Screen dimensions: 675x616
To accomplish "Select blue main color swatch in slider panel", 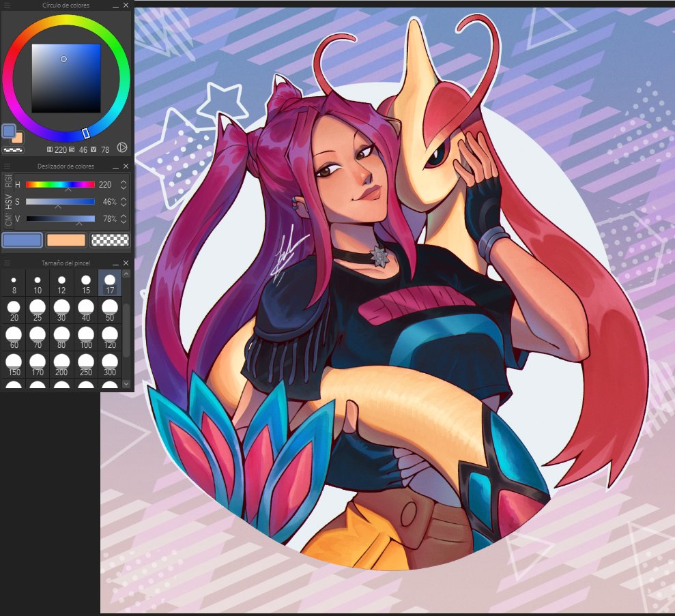I will point(23,240).
